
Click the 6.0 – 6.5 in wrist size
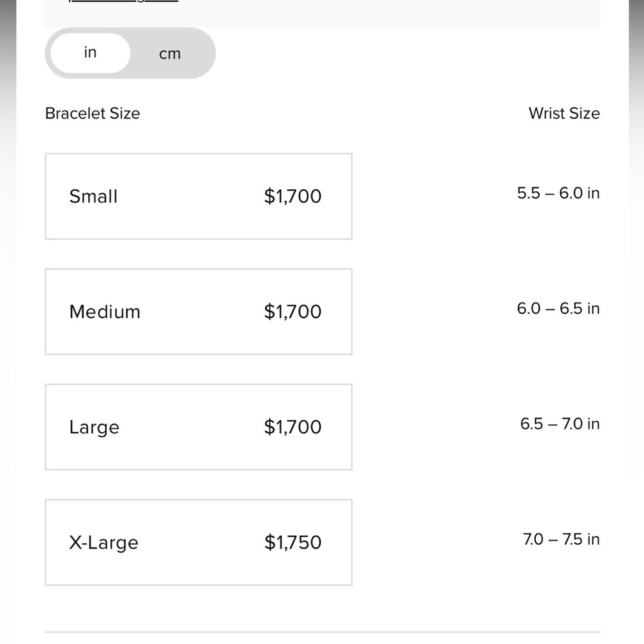click(558, 308)
